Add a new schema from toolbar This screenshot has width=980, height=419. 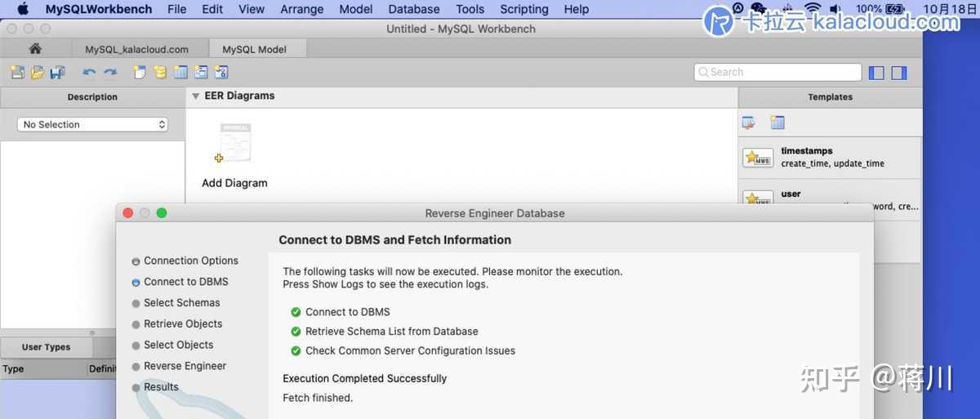160,73
